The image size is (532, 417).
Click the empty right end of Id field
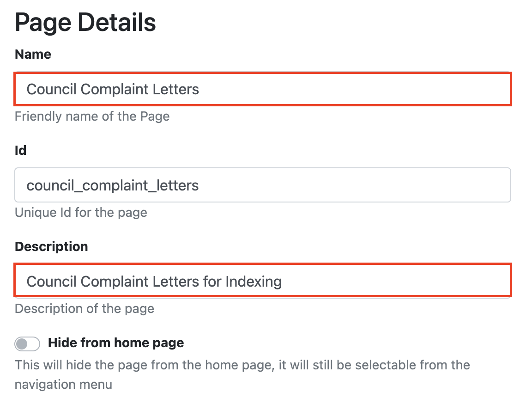pyautogui.click(x=416, y=185)
